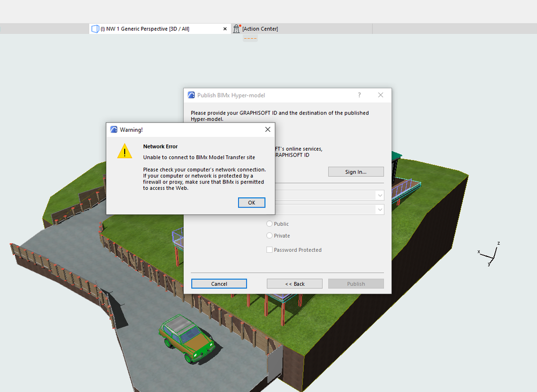Select the green car in 3D view
This screenshot has height=392, width=537.
point(187,339)
